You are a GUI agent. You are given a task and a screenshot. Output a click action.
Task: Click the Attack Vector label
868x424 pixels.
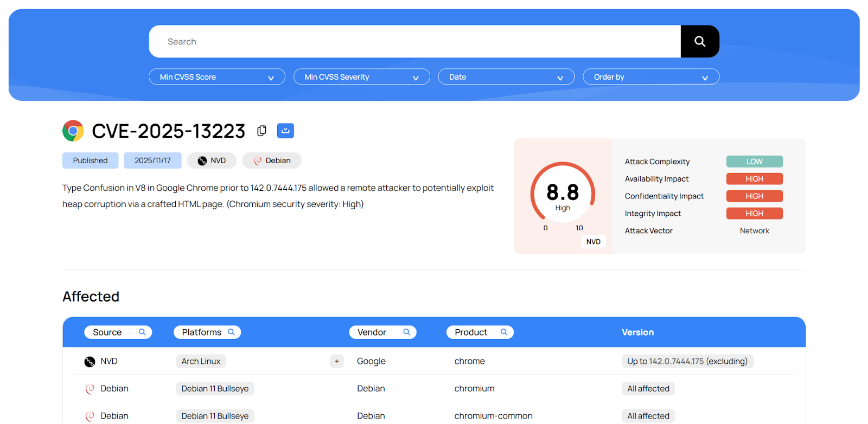648,231
